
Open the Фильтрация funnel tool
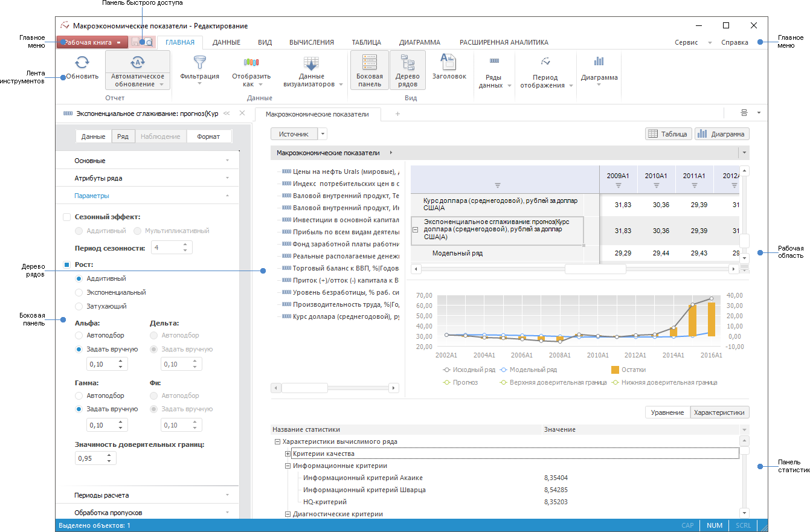(x=199, y=63)
